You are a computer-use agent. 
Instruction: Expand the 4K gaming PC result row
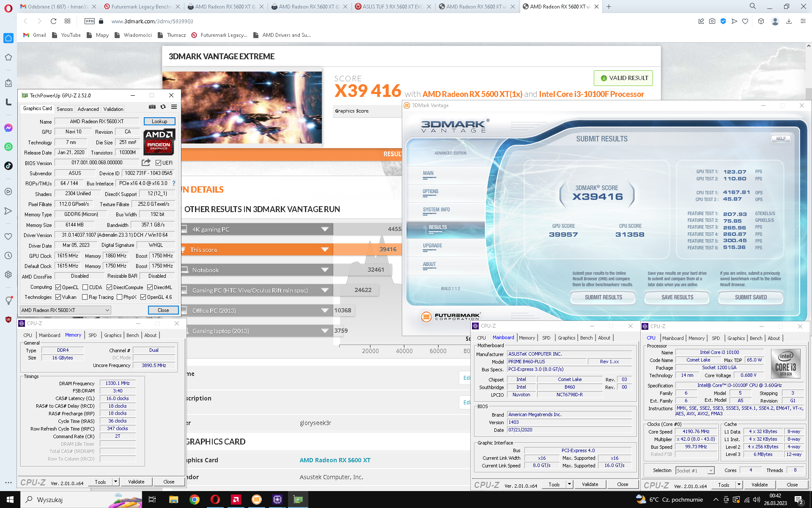pyautogui.click(x=325, y=229)
